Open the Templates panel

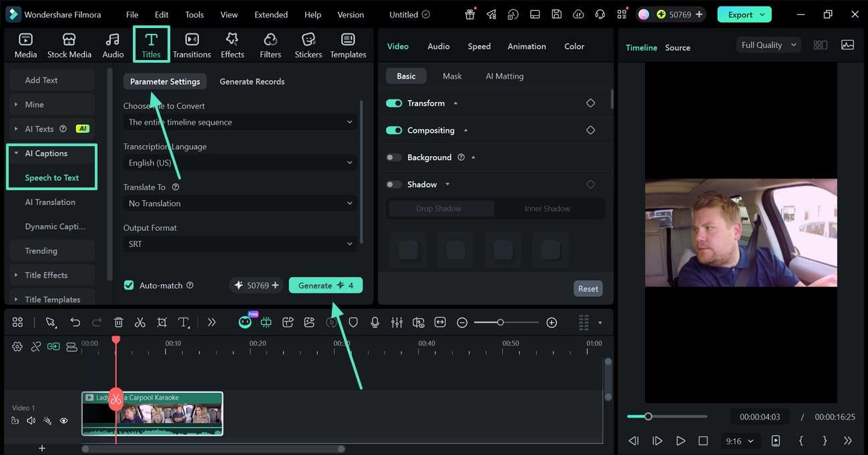348,45
